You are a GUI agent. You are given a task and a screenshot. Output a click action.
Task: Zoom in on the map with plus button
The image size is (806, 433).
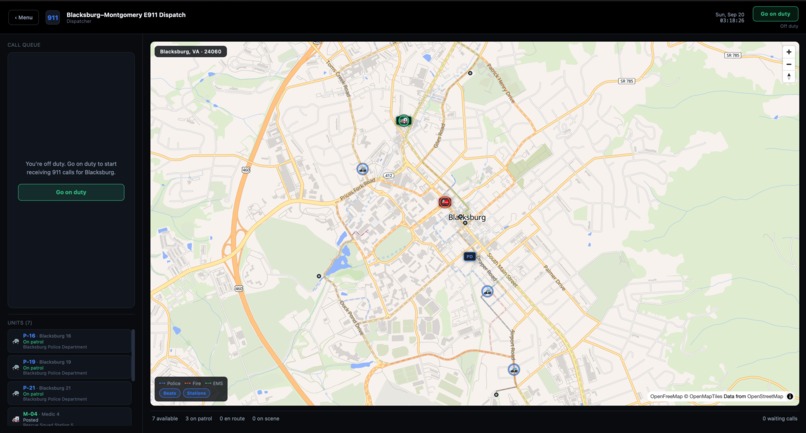789,52
